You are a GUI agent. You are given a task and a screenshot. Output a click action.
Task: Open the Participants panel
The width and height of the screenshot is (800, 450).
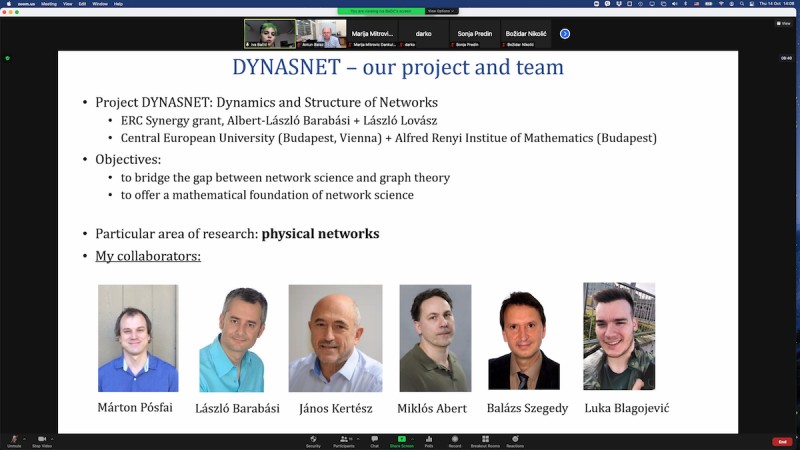tap(344, 440)
